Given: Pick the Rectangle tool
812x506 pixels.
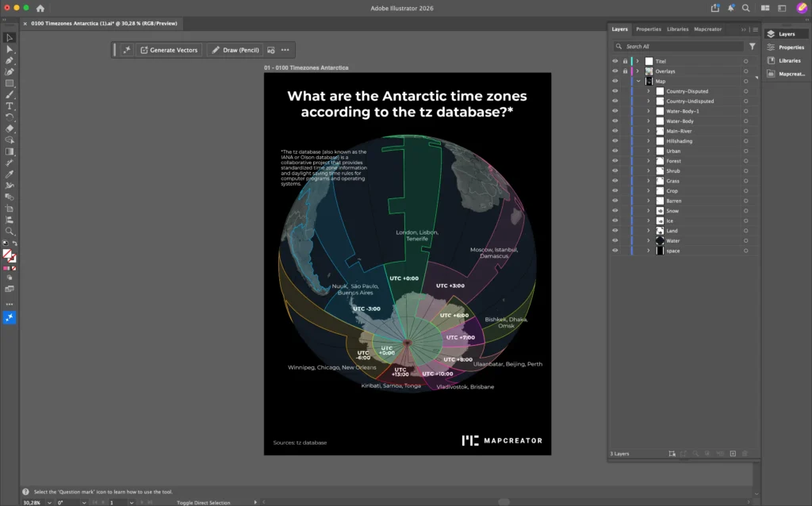Looking at the screenshot, I should [x=10, y=83].
